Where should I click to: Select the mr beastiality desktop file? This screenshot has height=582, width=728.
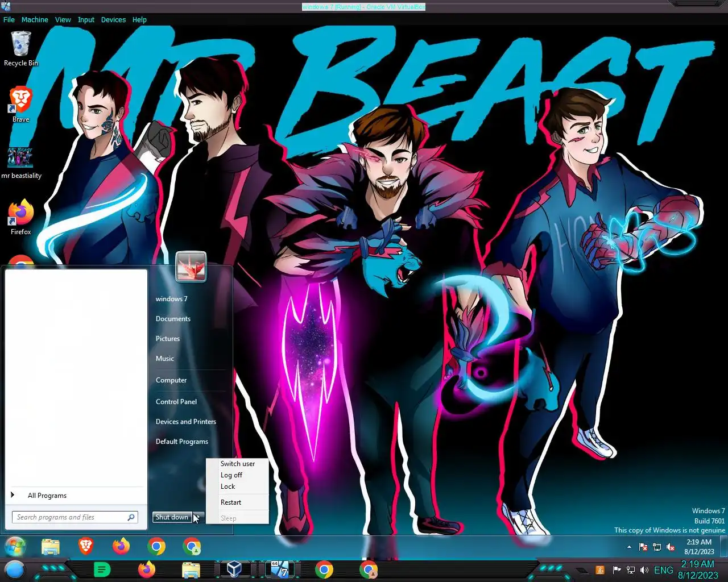click(x=21, y=162)
